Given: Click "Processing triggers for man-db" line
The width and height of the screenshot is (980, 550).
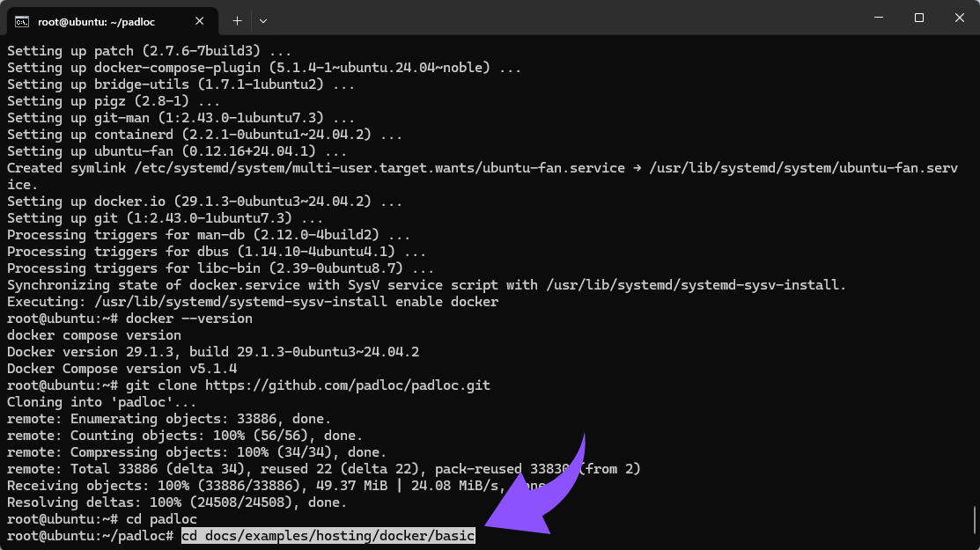Looking at the screenshot, I should coord(209,235).
